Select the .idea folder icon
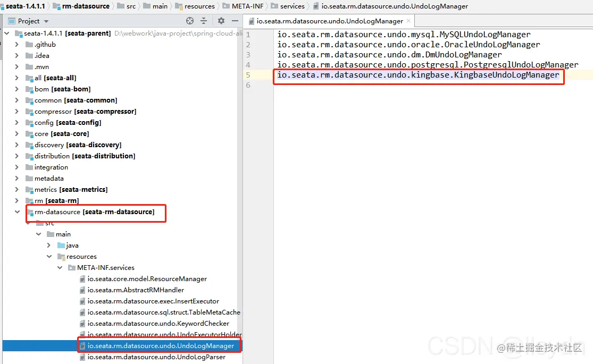Image resolution: width=593 pixels, height=364 pixels. (x=29, y=56)
